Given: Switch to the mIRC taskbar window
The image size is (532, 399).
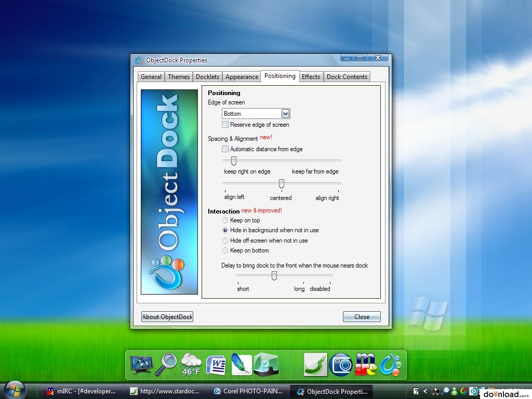Looking at the screenshot, I should coord(82,391).
